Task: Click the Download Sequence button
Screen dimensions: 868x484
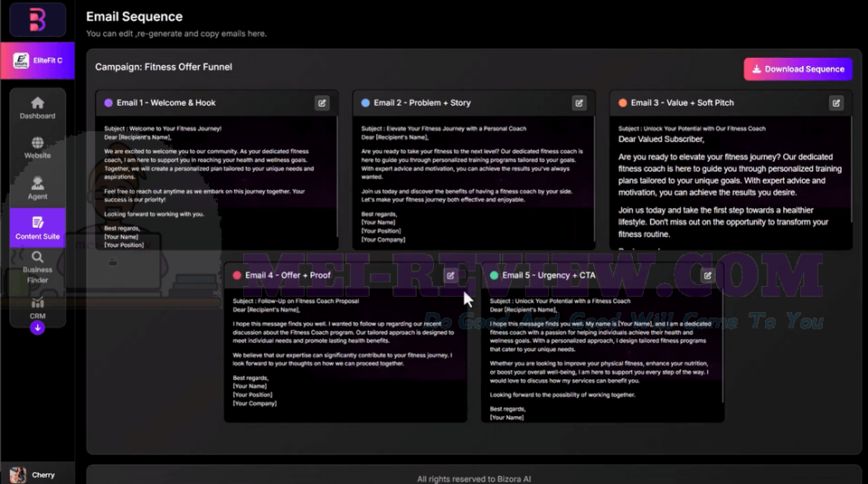Action: pos(797,70)
